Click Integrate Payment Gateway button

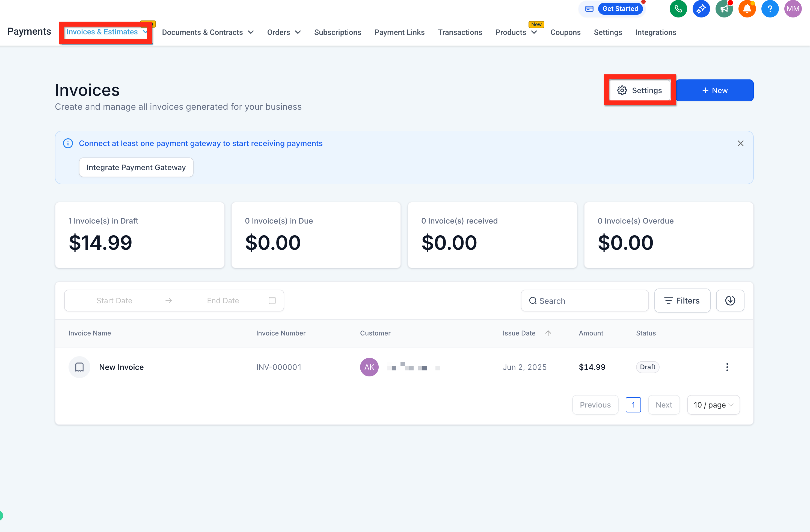point(136,168)
